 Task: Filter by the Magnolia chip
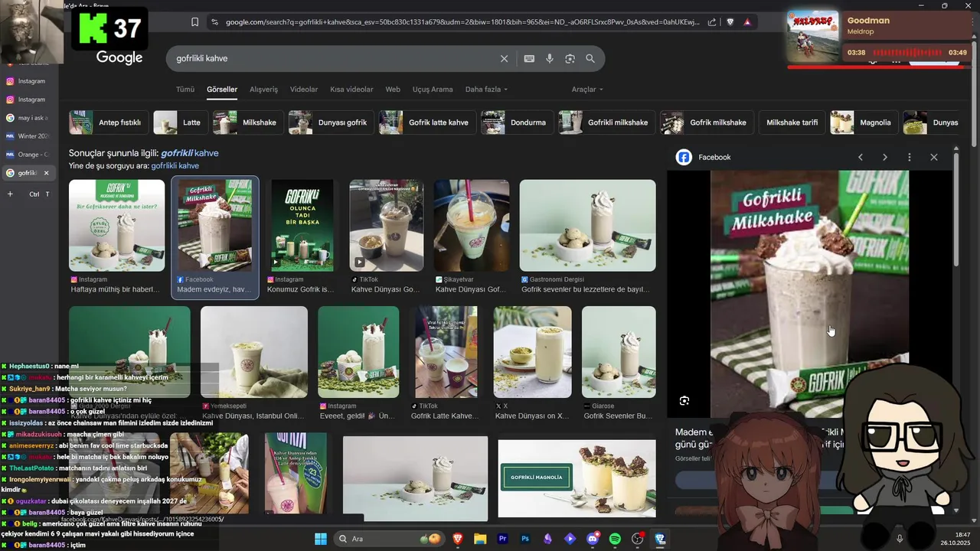864,122
